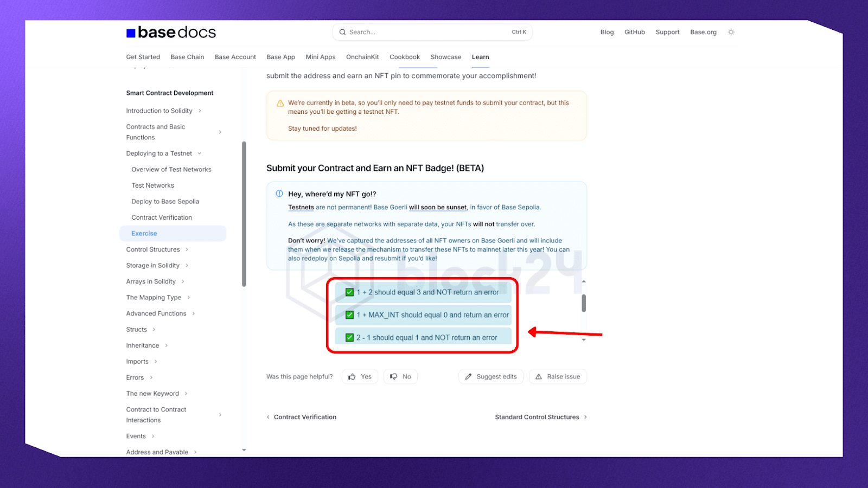Viewport: 868px width, 488px height.
Task: Click the magnifier icon in search bar
Action: (342, 32)
